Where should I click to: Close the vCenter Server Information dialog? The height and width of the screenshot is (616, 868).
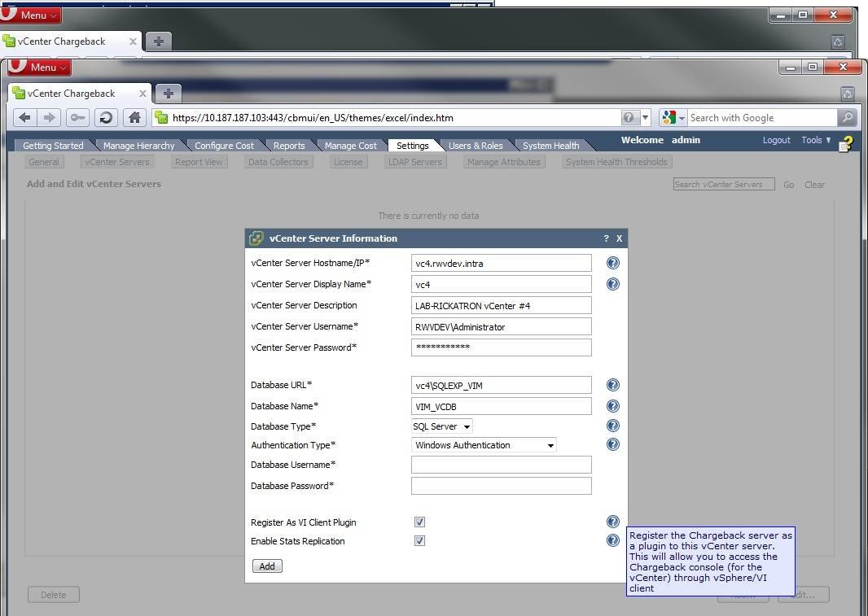pyautogui.click(x=619, y=238)
